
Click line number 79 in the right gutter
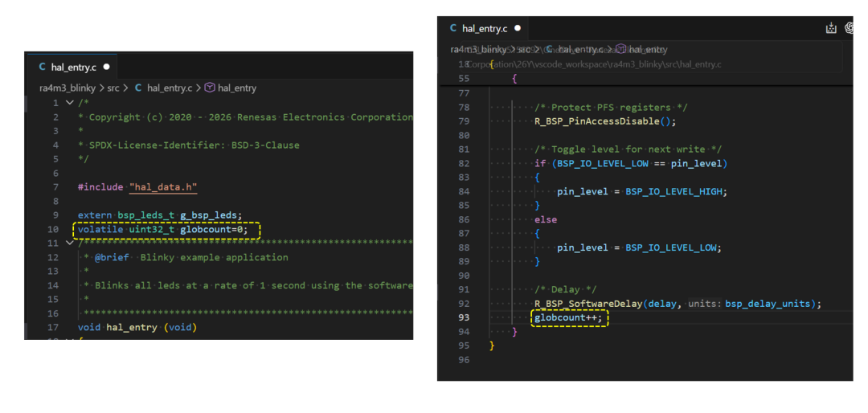[464, 121]
